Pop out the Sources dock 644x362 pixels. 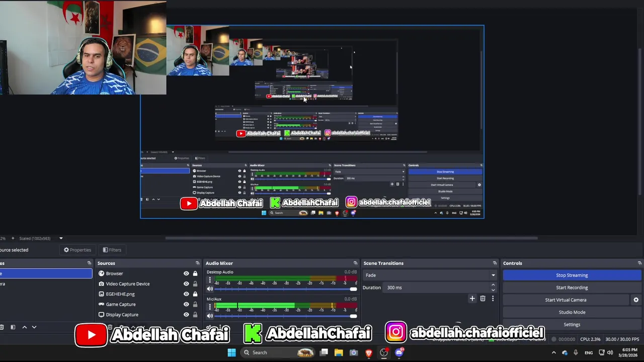[197, 263]
